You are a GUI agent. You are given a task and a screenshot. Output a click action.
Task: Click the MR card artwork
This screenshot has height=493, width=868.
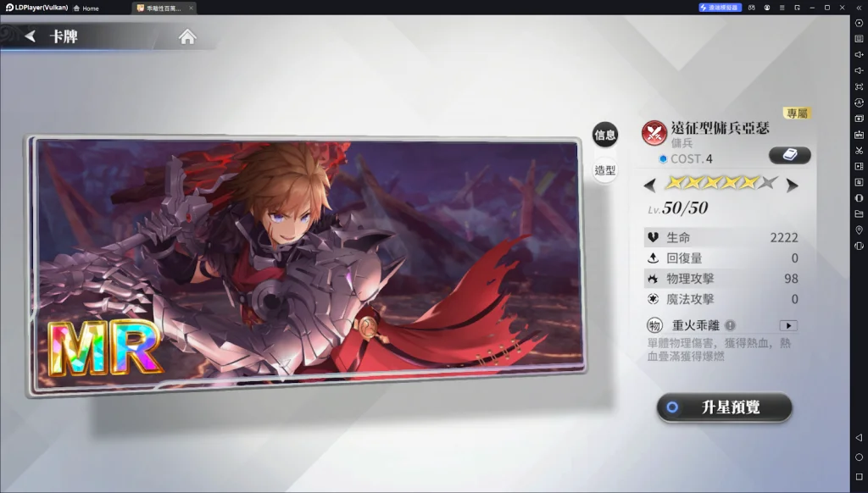pyautogui.click(x=306, y=264)
